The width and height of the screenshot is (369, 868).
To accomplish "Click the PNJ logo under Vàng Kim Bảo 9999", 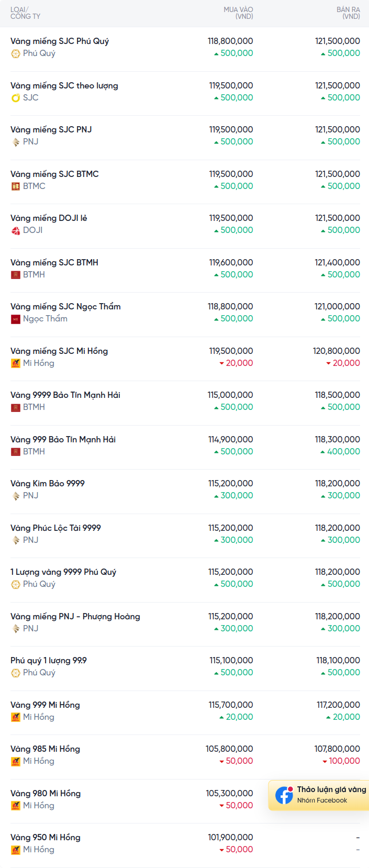I will tap(16, 496).
